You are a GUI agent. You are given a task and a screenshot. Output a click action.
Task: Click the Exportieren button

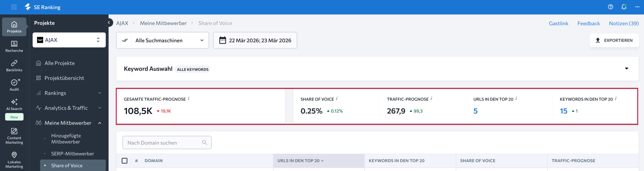(x=614, y=40)
